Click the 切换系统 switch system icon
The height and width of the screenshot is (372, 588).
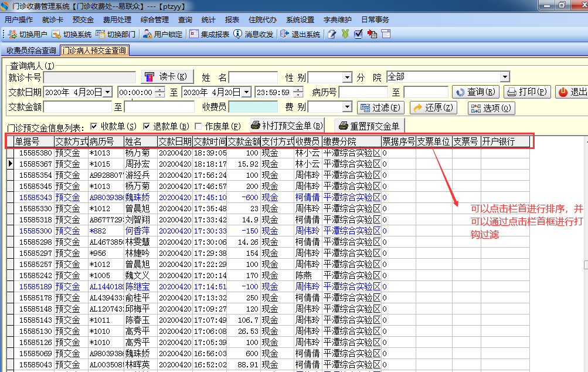pyautogui.click(x=56, y=34)
